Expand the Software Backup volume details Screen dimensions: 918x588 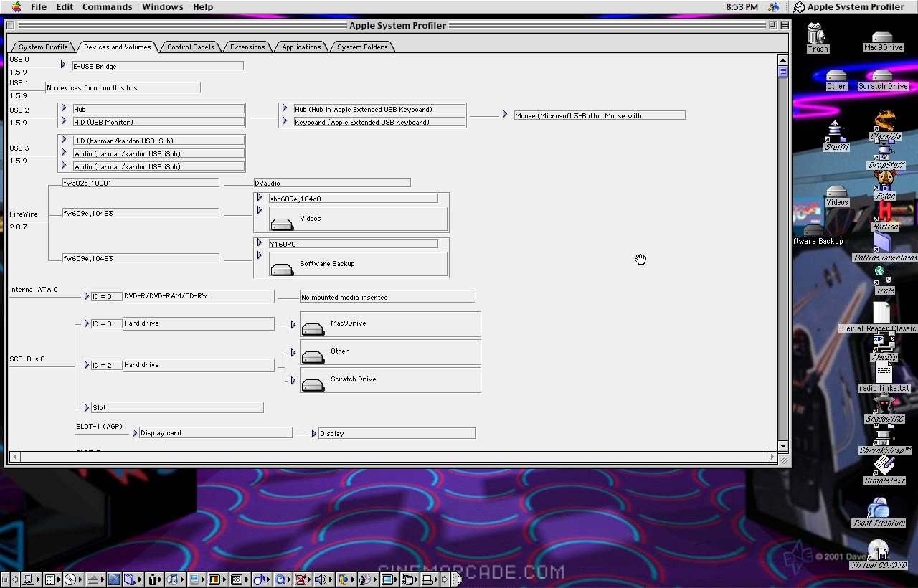click(x=260, y=255)
